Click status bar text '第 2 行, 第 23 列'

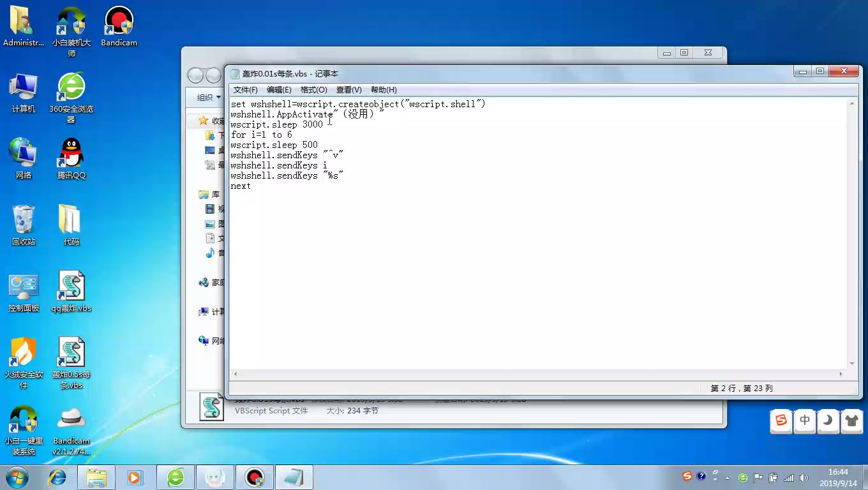tap(742, 388)
